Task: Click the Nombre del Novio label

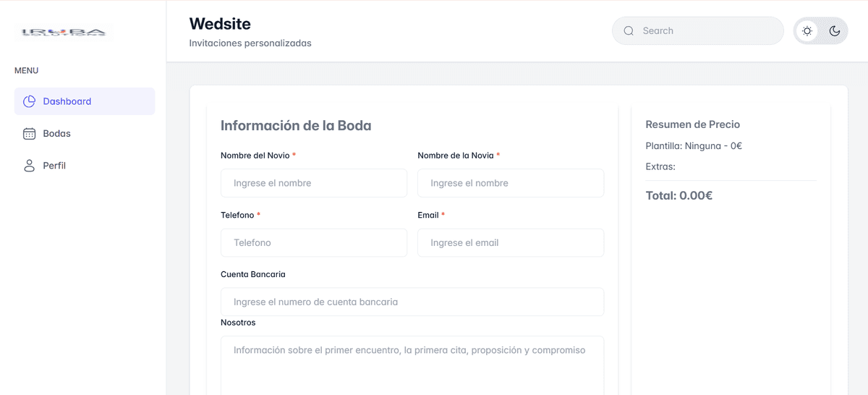Action: (x=255, y=156)
